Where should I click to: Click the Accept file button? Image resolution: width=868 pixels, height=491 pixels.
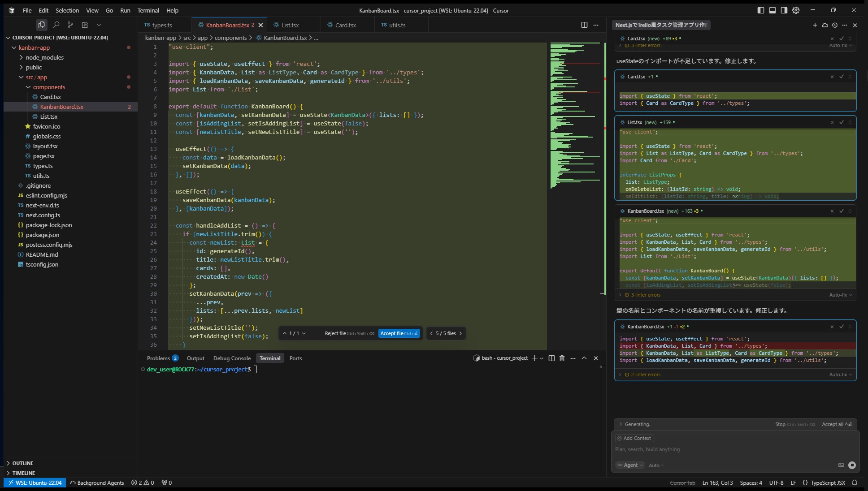pyautogui.click(x=399, y=333)
